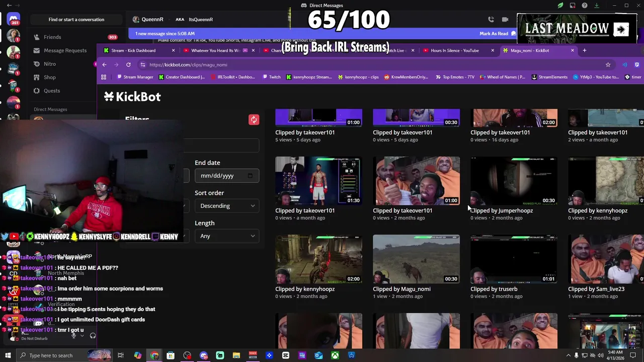Open Message Requests in Discord
644x362 pixels.
coord(64,50)
